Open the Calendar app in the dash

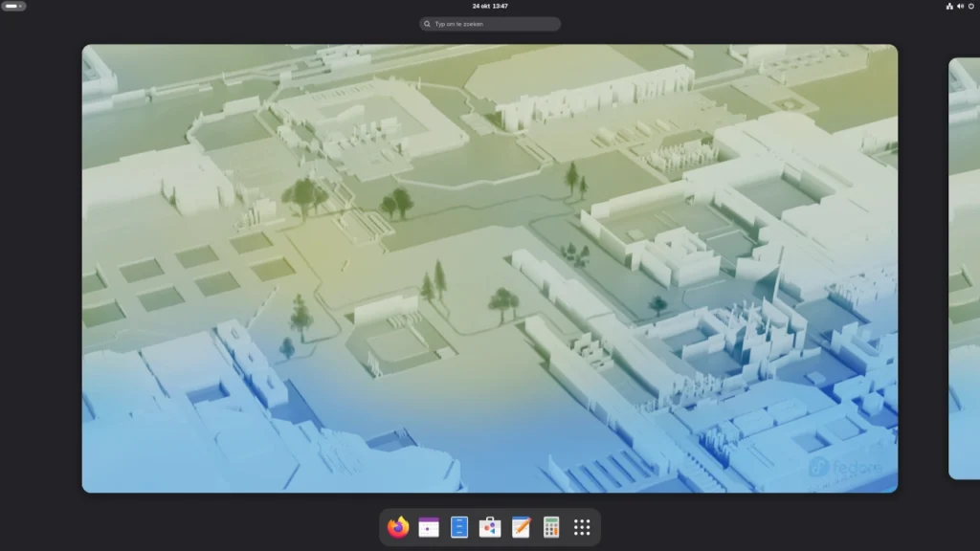point(429,527)
